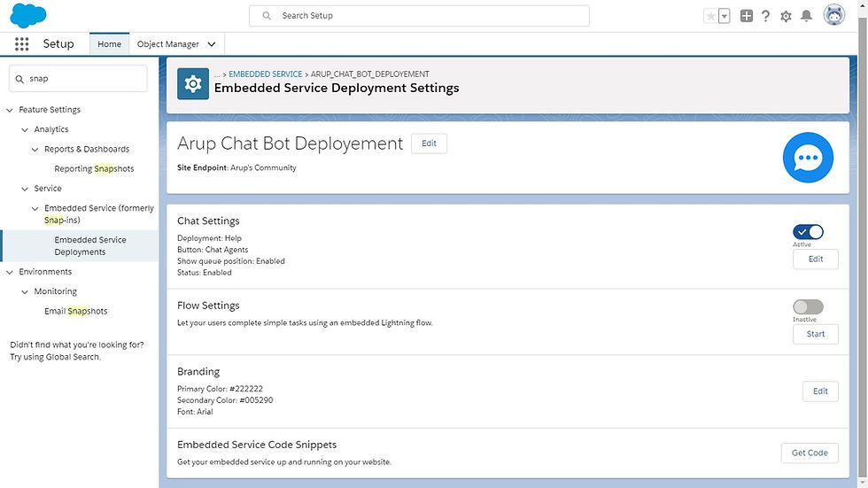This screenshot has width=868, height=488.
Task: Toggle Flow Settings Inactive switch
Action: coord(808,306)
